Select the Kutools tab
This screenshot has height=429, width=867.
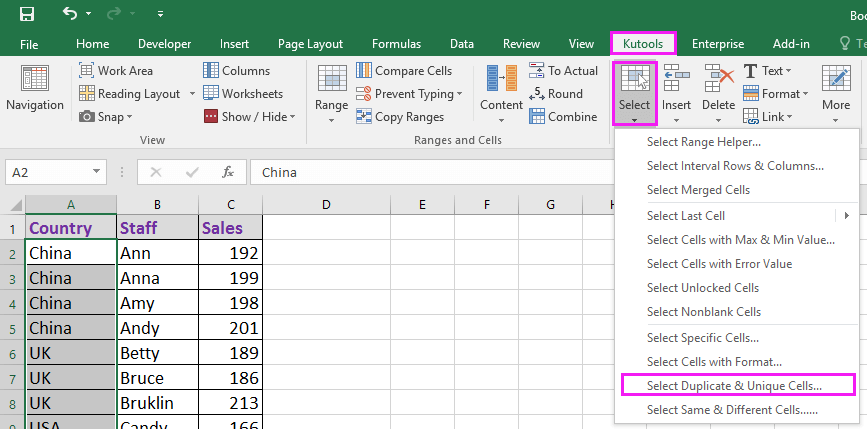click(x=643, y=44)
